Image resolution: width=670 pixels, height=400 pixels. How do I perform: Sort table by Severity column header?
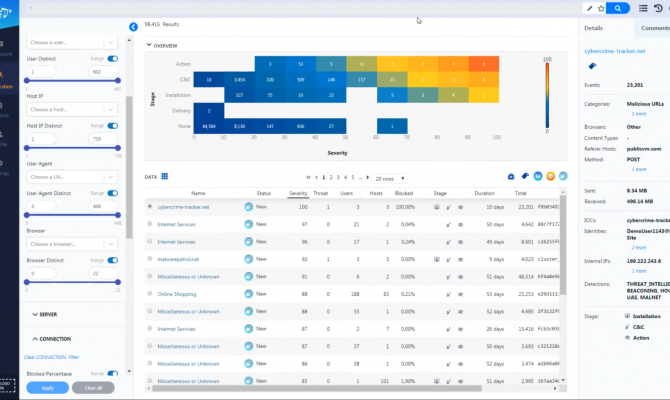coord(298,193)
